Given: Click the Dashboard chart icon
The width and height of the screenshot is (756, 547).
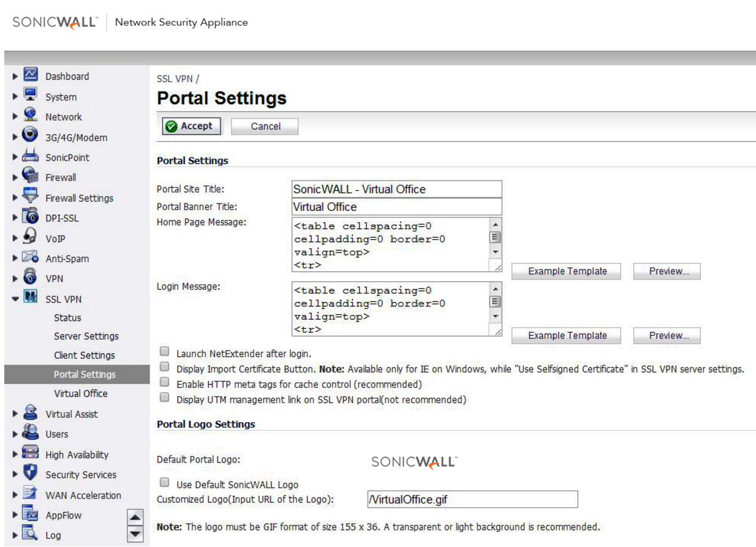Looking at the screenshot, I should click(x=31, y=76).
